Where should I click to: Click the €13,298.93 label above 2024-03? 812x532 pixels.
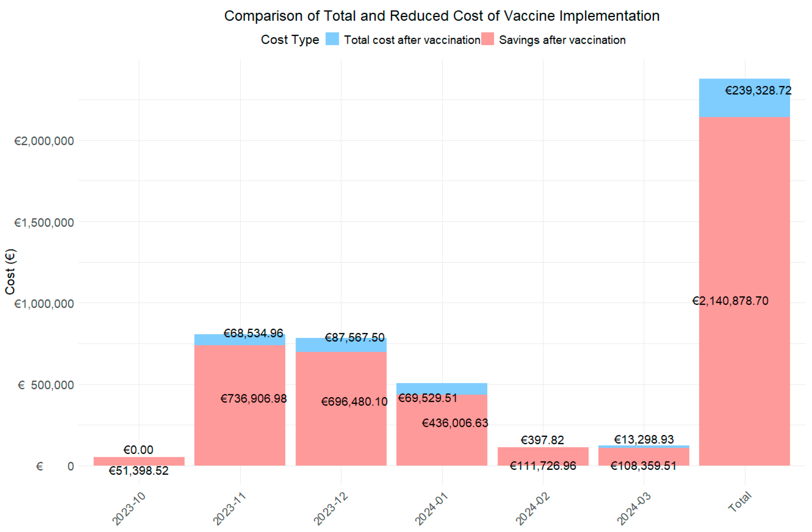click(644, 439)
